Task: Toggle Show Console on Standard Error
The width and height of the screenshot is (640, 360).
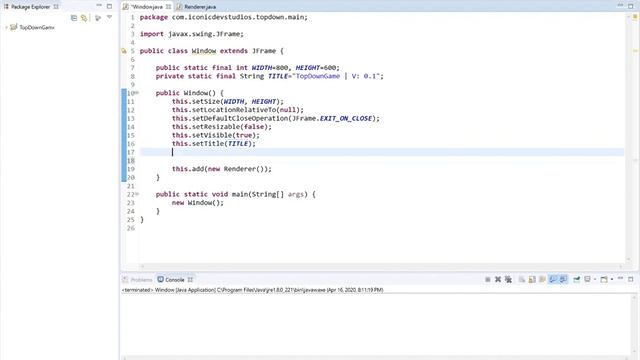Action: 563,280
